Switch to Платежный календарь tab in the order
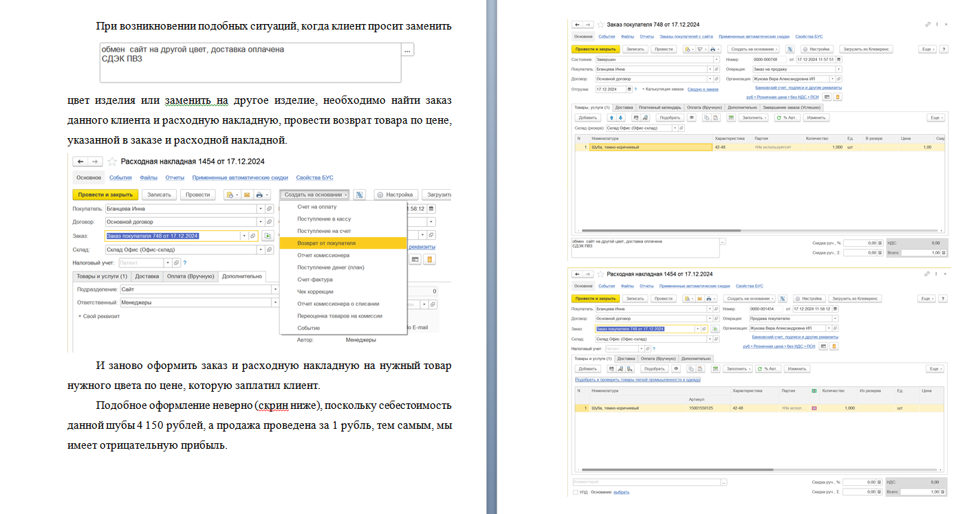This screenshot has width=980, height=514. tap(660, 107)
